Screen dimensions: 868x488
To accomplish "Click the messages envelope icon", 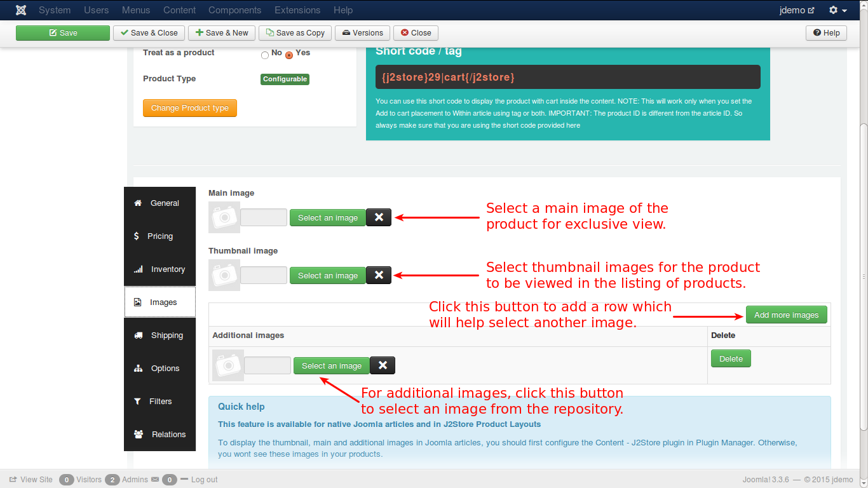I will pos(155,480).
